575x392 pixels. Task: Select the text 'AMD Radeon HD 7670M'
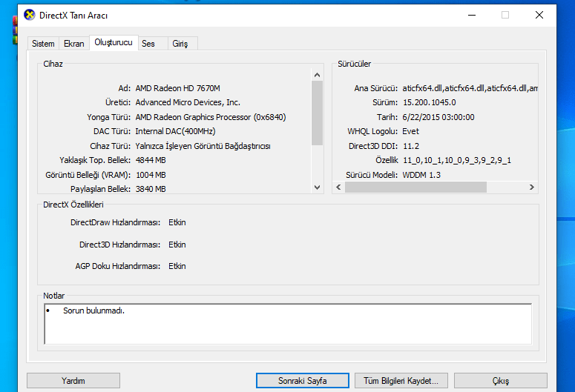[178, 88]
